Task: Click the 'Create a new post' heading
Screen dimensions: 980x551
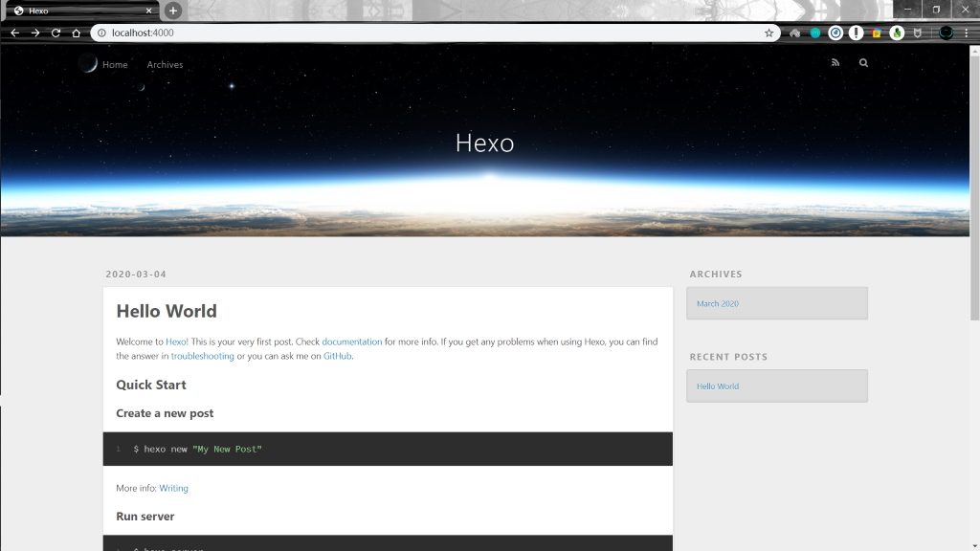Action: (165, 413)
